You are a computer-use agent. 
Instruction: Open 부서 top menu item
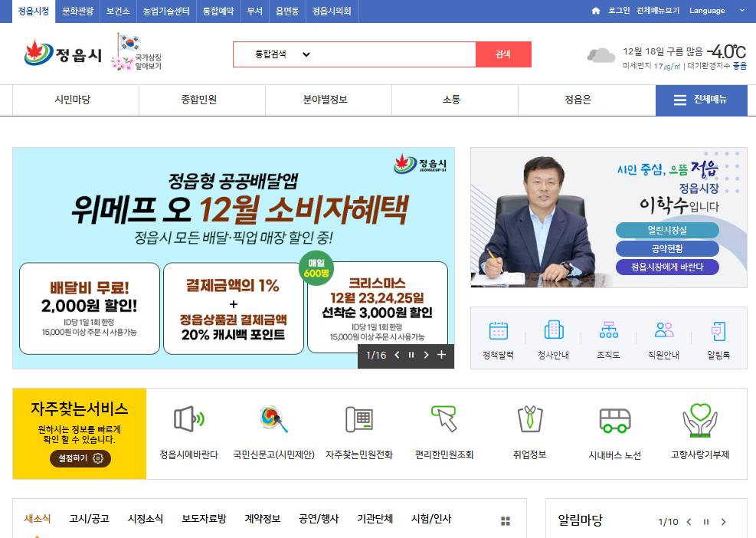pos(255,11)
